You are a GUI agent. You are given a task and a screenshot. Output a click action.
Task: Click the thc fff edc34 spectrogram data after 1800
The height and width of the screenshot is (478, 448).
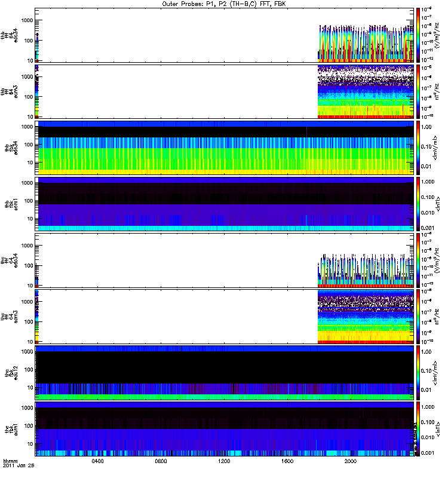click(366, 271)
